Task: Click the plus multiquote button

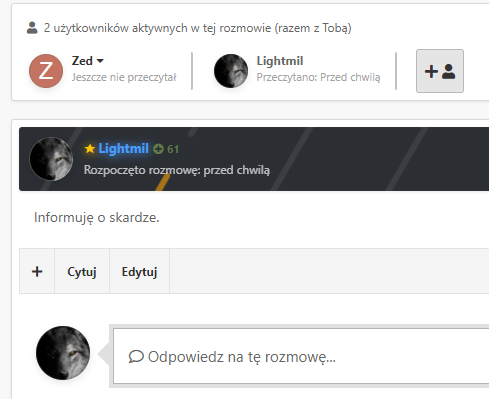Action: click(37, 271)
